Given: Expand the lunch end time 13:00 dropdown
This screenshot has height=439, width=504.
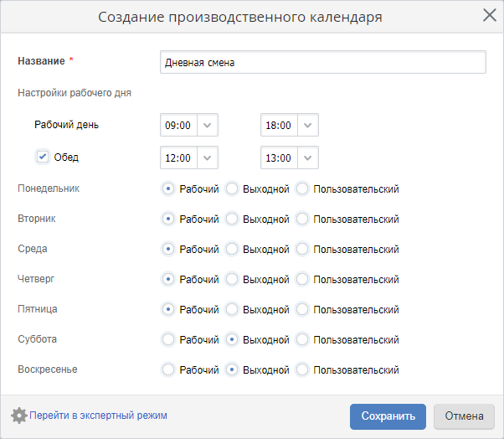Looking at the screenshot, I should 309,158.
